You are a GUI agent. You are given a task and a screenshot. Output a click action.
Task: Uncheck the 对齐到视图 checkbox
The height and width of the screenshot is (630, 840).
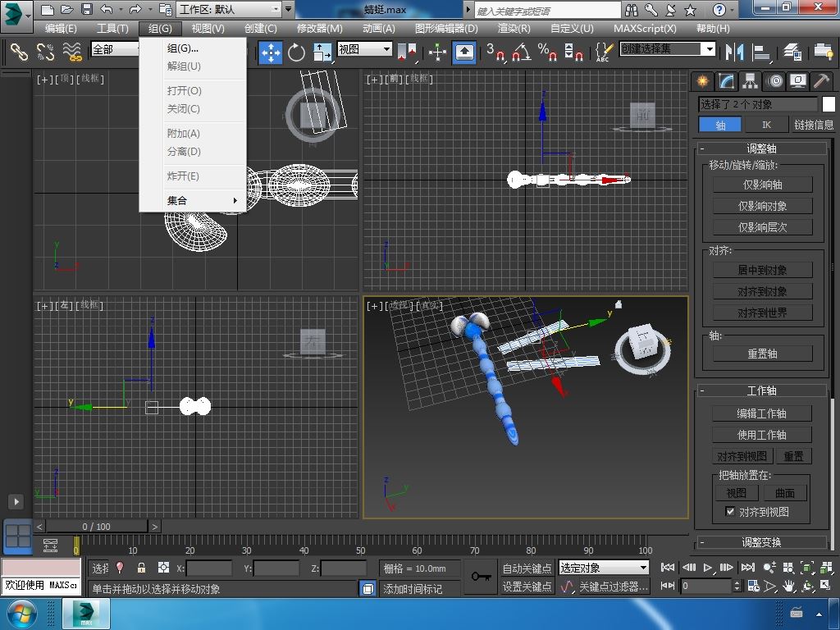pyautogui.click(x=729, y=511)
